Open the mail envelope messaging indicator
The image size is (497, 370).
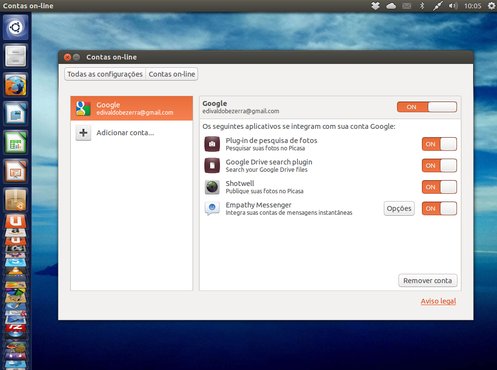click(407, 6)
